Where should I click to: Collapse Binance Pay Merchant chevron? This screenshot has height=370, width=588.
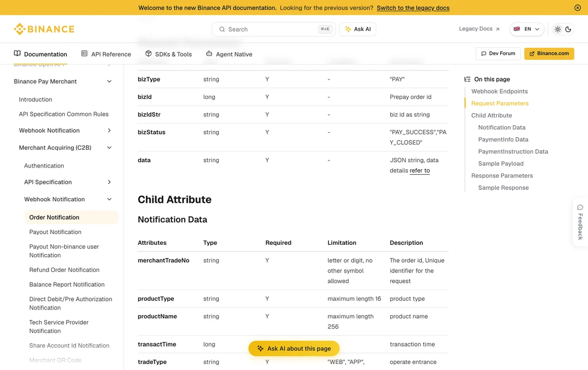(x=109, y=82)
